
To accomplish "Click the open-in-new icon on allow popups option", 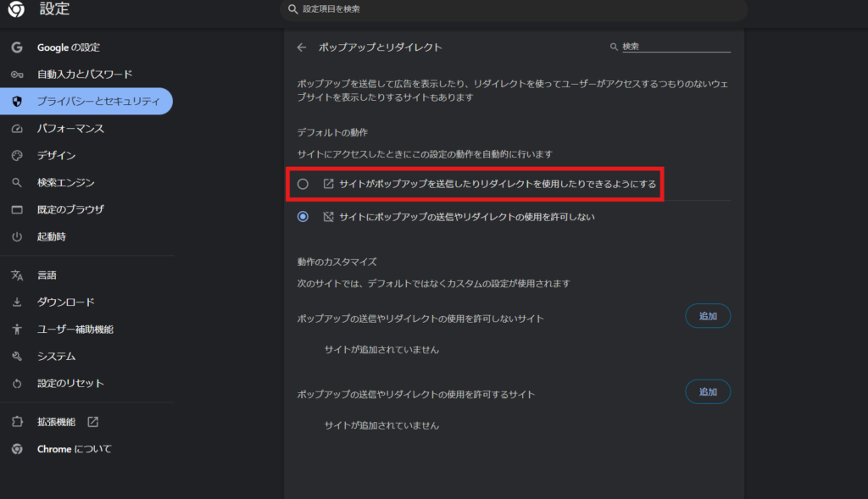I will click(x=328, y=184).
